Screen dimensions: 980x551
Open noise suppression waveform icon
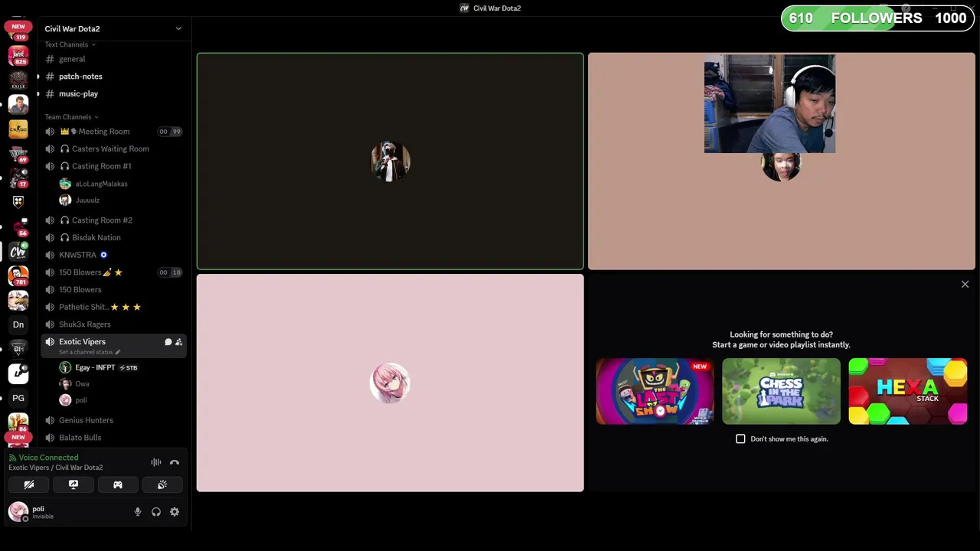[156, 462]
